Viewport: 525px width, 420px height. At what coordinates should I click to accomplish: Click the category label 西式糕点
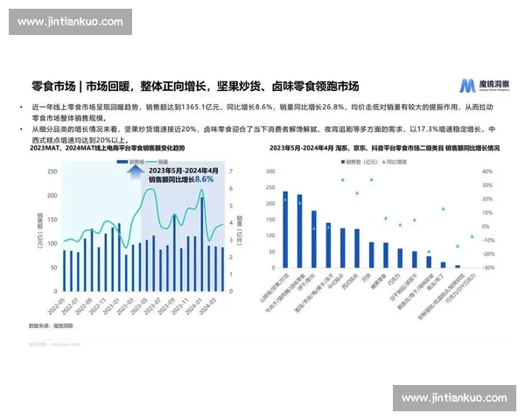click(x=350, y=281)
